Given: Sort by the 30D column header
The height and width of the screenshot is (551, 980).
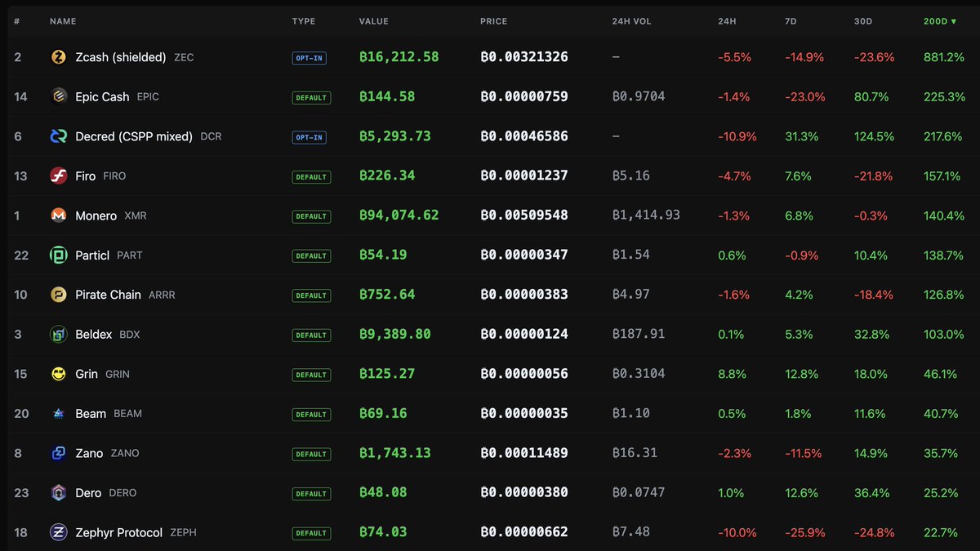Looking at the screenshot, I should click(863, 21).
